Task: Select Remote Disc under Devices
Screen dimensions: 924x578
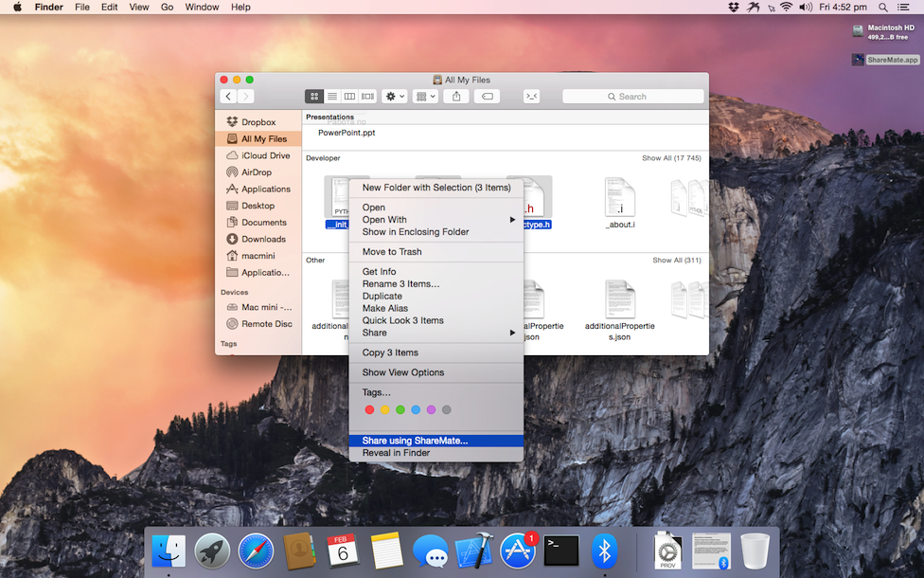Action: [x=258, y=324]
